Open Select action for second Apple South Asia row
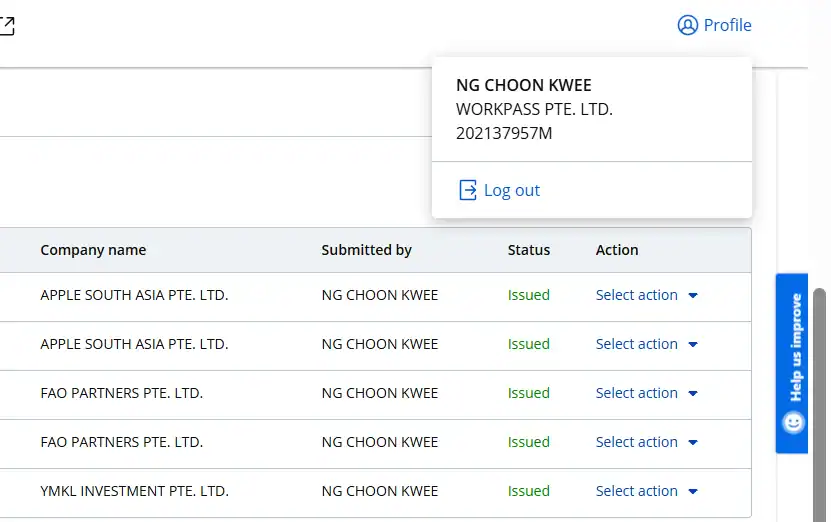This screenshot has height=522, width=831. (x=637, y=344)
